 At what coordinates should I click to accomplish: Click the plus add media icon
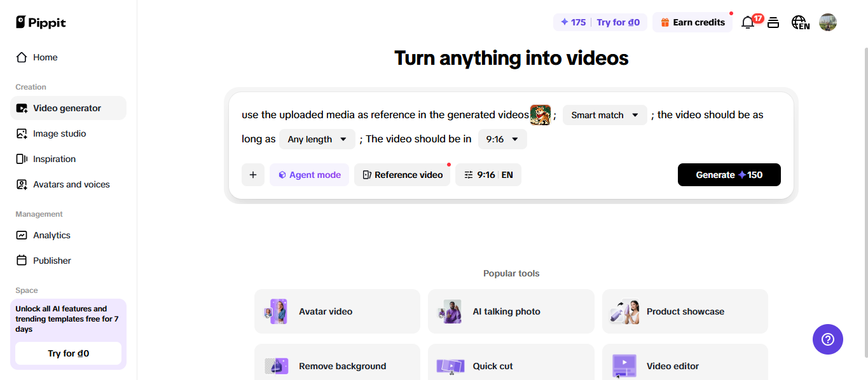coord(252,175)
